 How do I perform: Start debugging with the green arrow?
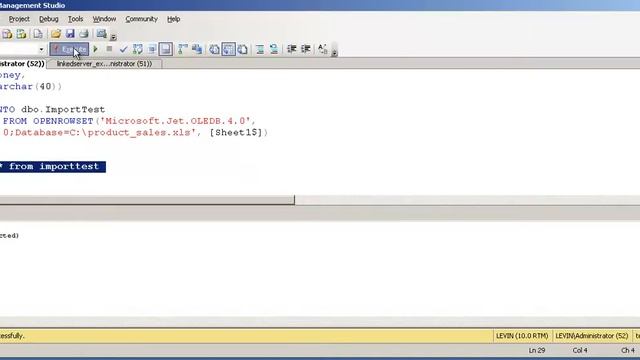[96, 49]
